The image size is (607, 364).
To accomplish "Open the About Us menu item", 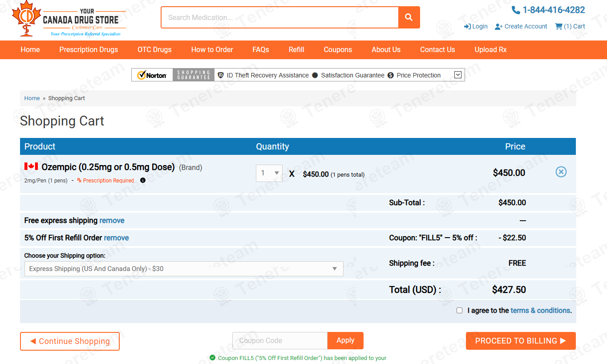I will click(386, 50).
